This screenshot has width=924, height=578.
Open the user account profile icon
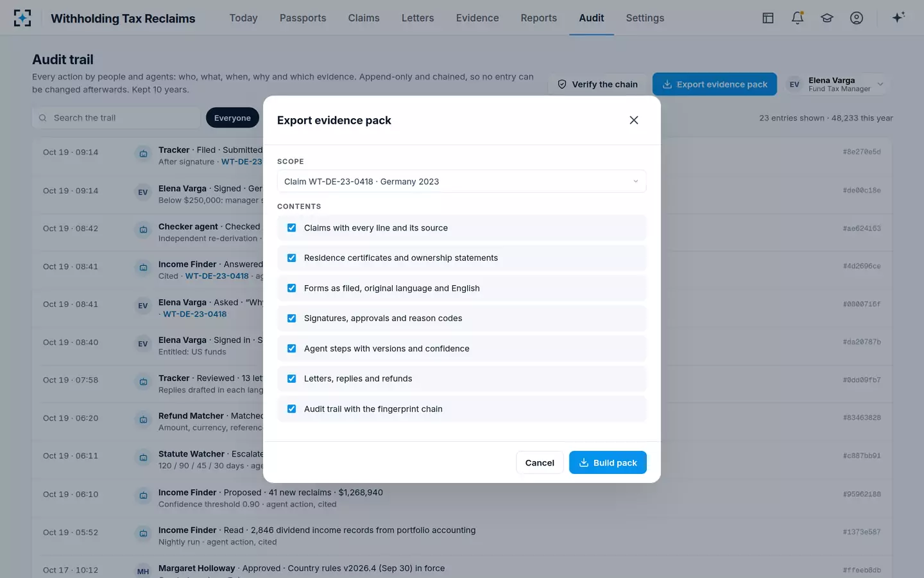[x=857, y=18]
